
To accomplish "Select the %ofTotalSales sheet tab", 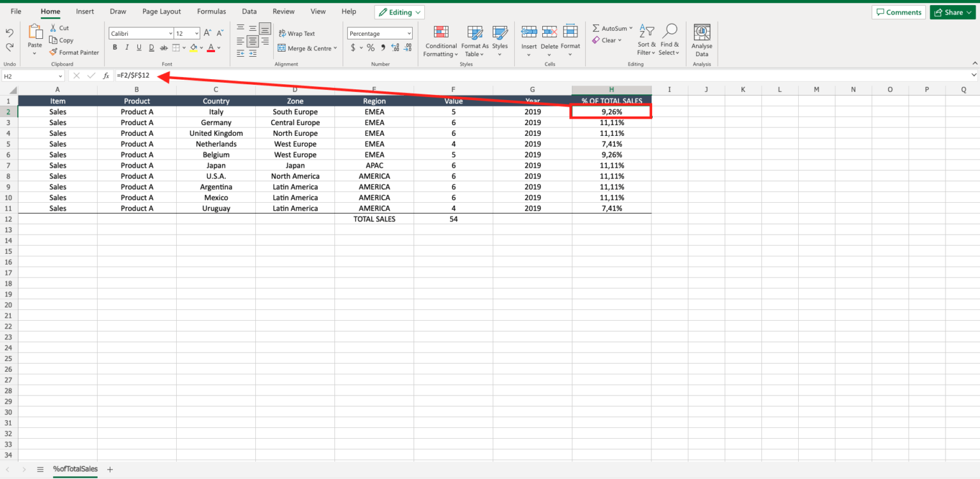I will click(x=75, y=469).
